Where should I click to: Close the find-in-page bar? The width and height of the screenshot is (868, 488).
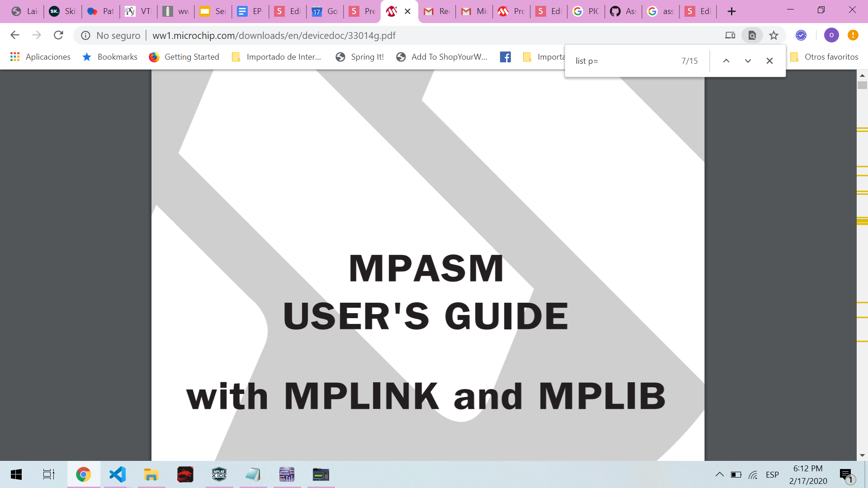point(769,61)
